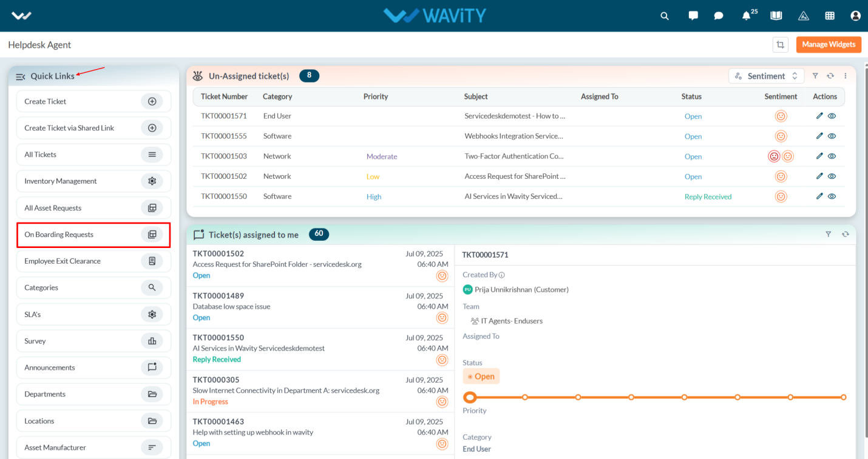This screenshot has width=868, height=459.
Task: Click the crop layout icon button
Action: click(781, 44)
